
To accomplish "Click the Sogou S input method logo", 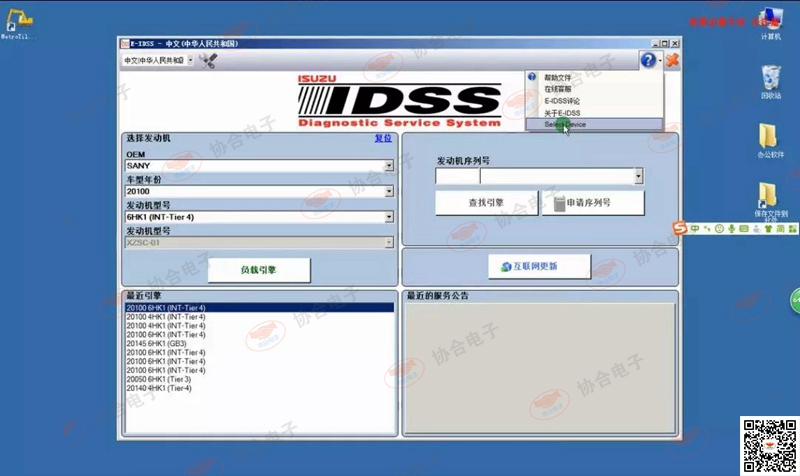I will tap(680, 228).
